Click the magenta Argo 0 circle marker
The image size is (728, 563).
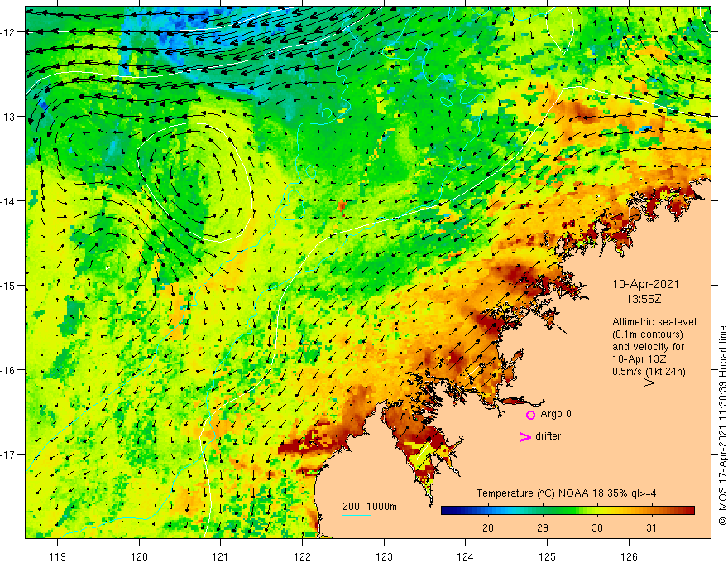[530, 415]
